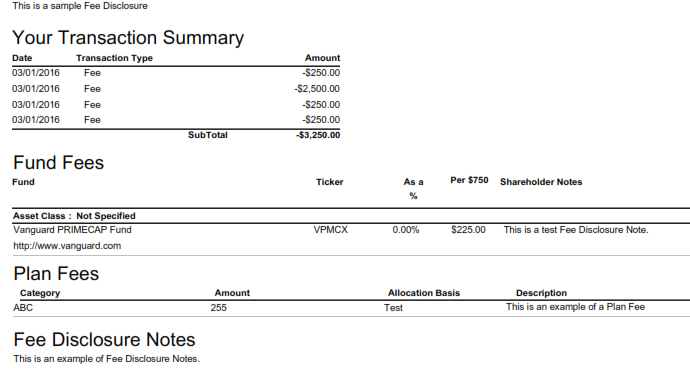Open the http://www.vanguard.com link
Viewport: 690px width, 369px height.
click(x=67, y=246)
